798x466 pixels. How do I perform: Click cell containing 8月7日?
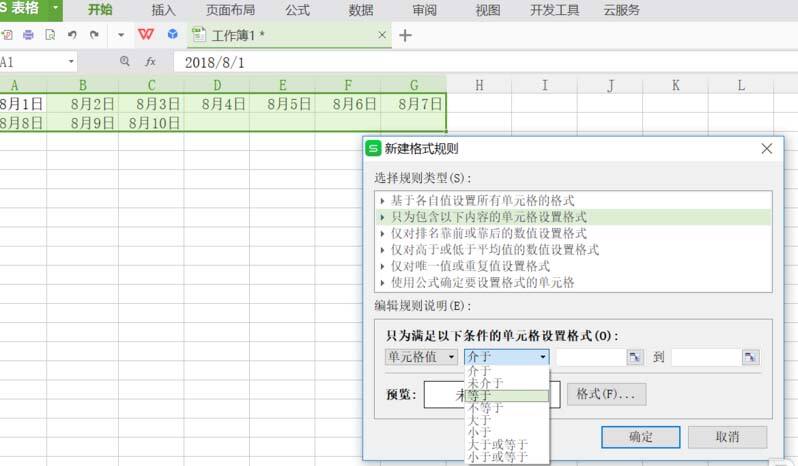pyautogui.click(x=413, y=104)
